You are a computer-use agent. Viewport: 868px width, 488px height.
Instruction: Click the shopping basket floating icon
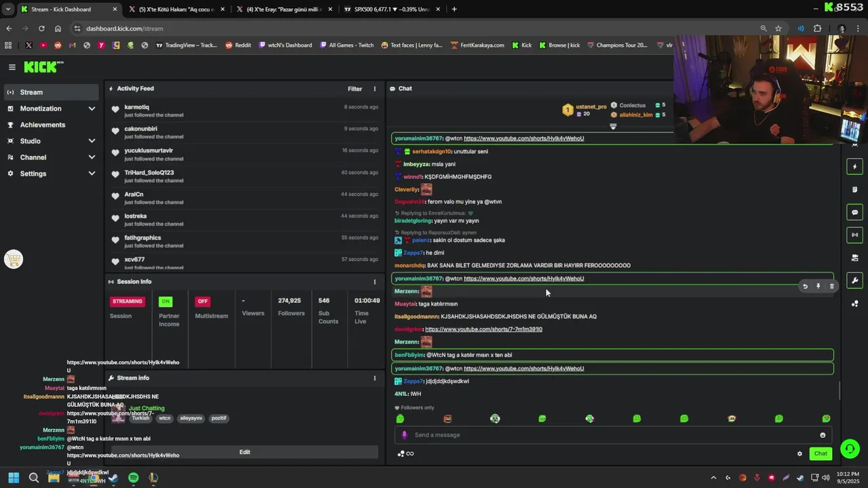coord(13,260)
